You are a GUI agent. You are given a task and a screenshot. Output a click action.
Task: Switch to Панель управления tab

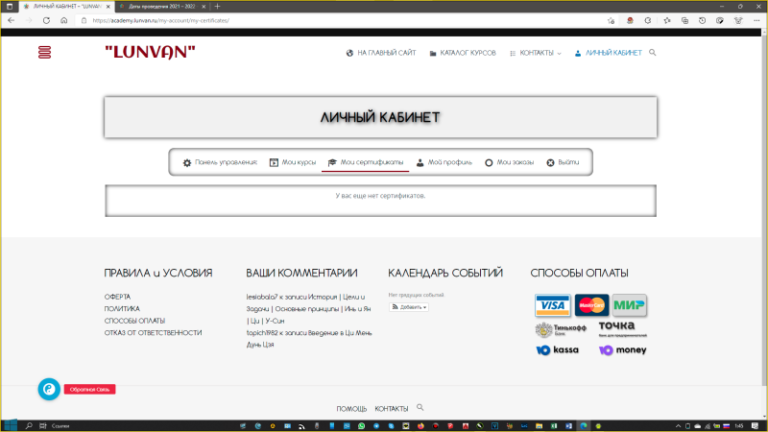click(x=220, y=162)
